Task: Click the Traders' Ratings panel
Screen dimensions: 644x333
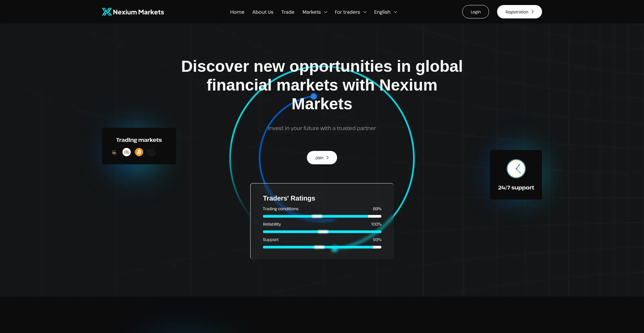Action: [322, 221]
